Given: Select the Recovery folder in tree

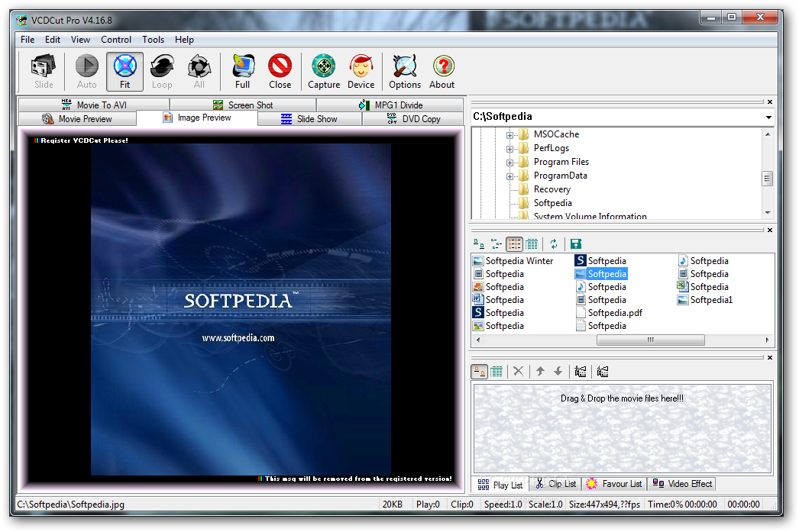Looking at the screenshot, I should coord(552,189).
